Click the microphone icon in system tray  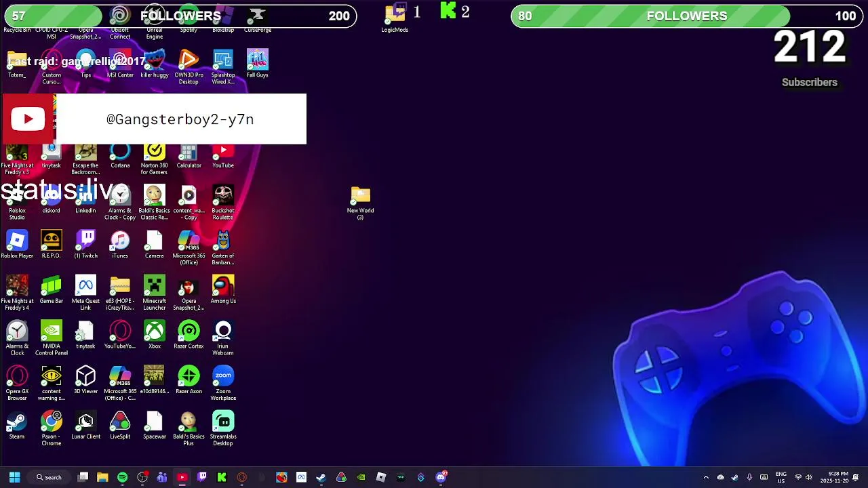(x=749, y=477)
